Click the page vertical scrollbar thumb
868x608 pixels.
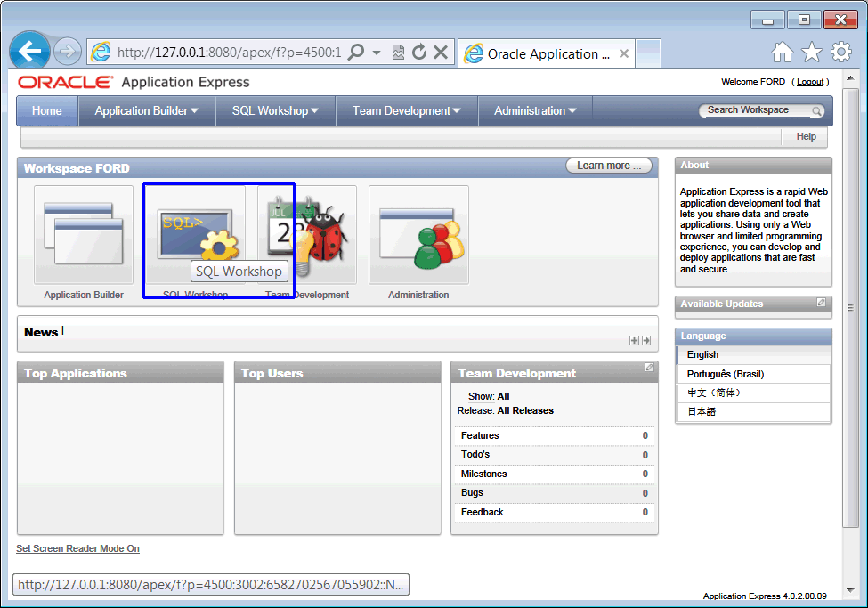850,308
